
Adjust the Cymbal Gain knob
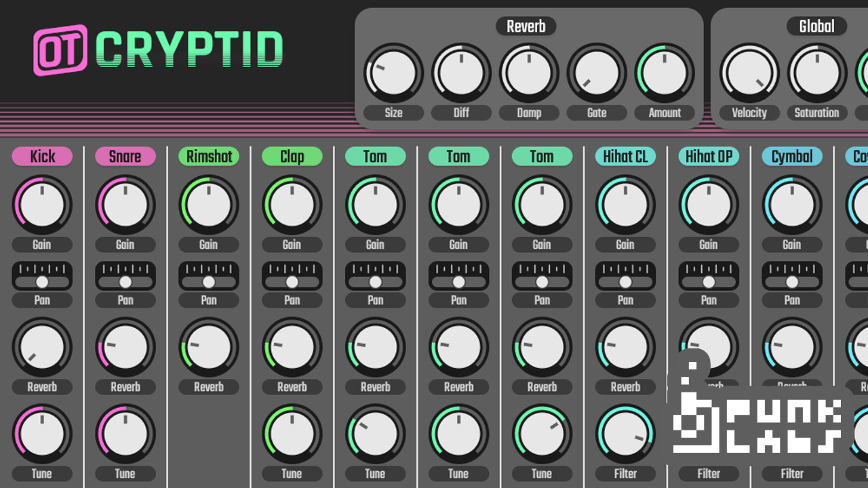tap(791, 204)
